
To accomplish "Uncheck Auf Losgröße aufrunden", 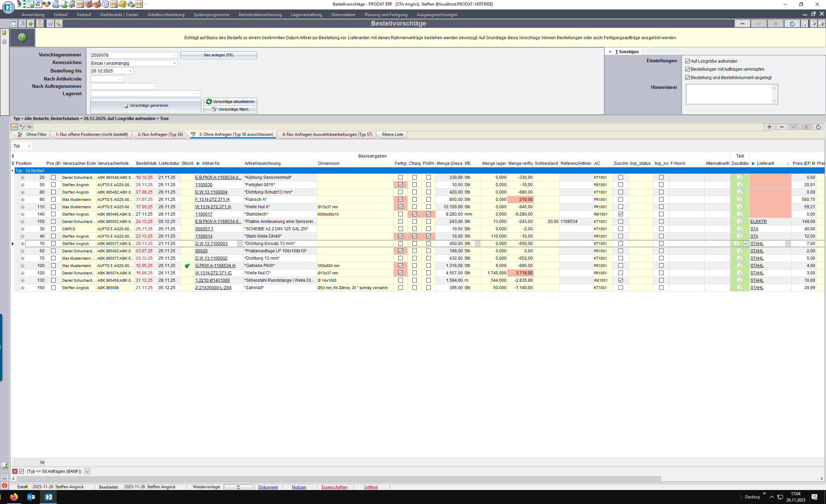I will (687, 61).
